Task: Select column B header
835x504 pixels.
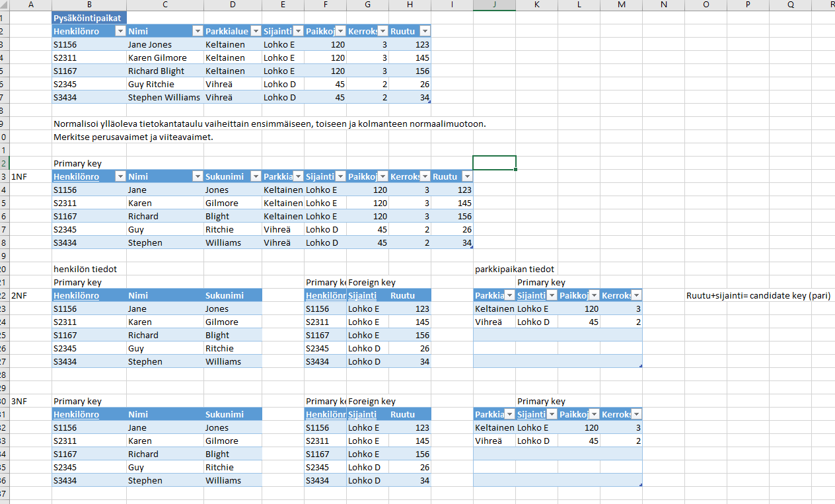Action: tap(89, 5)
